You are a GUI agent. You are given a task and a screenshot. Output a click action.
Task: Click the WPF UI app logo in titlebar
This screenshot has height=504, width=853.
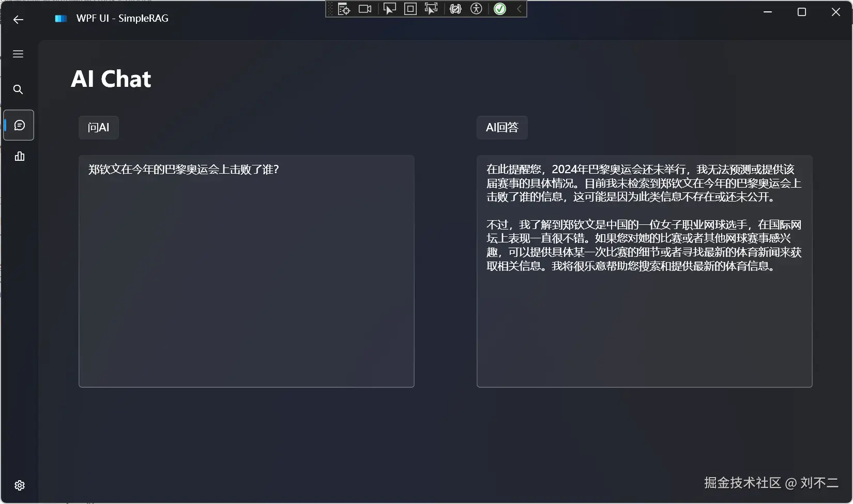tap(60, 18)
